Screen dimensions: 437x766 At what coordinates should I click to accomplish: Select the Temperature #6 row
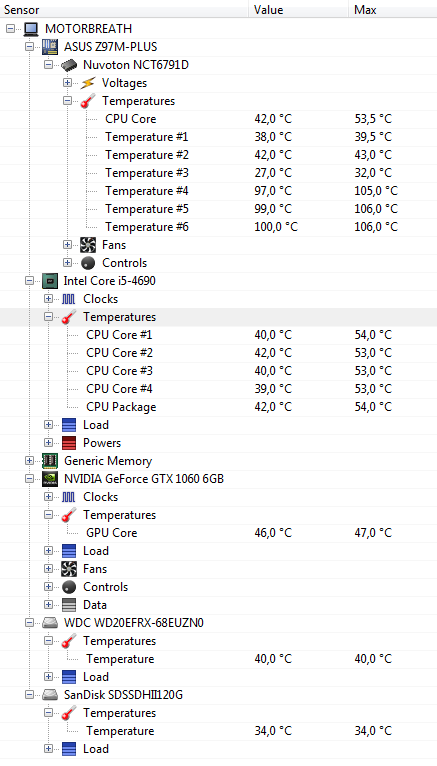(218, 227)
